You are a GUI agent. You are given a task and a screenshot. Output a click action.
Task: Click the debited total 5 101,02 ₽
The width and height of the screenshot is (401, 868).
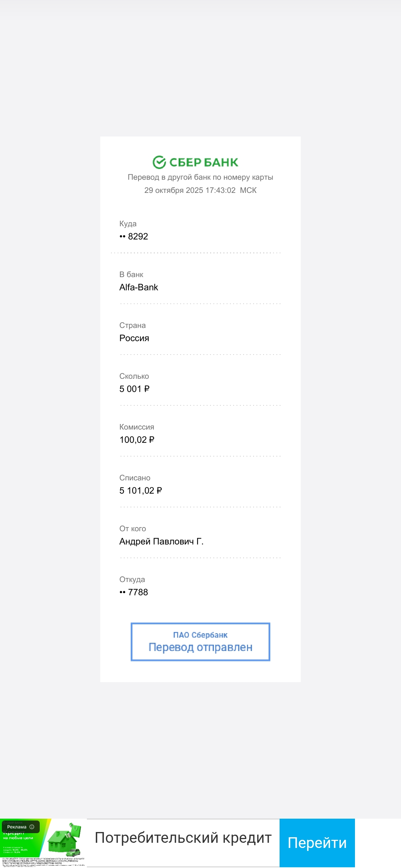coord(141,490)
